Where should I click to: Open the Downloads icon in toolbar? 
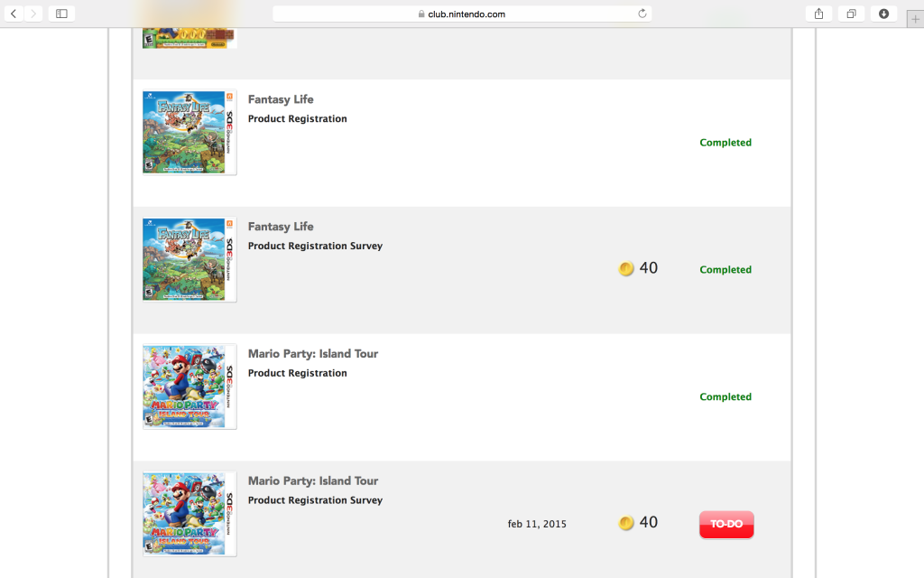click(883, 14)
